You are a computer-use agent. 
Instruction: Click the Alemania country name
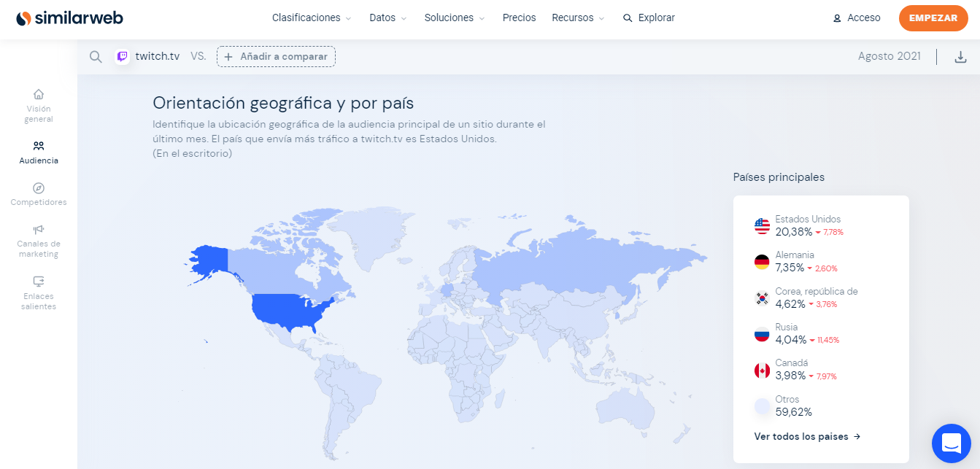click(x=795, y=255)
